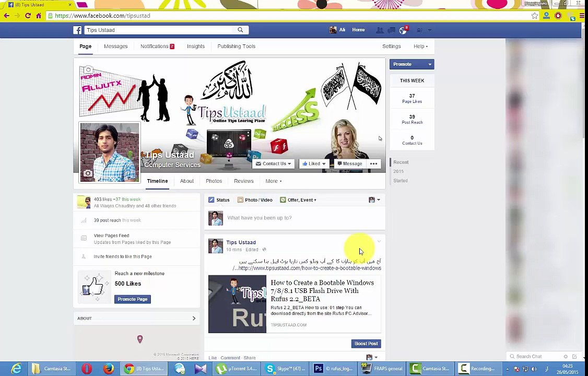Screen dimensions: 588x376
Task: Select the Timeline tab
Action: pyautogui.click(x=157, y=181)
